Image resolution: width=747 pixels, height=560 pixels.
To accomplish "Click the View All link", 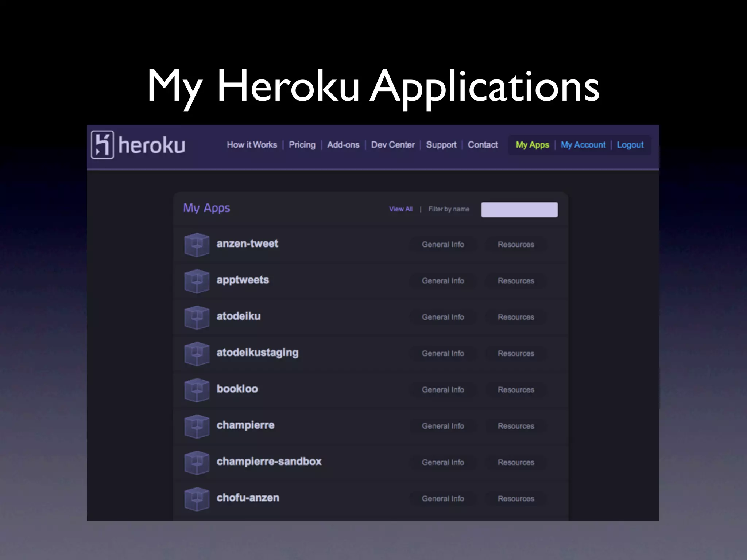I will [401, 209].
